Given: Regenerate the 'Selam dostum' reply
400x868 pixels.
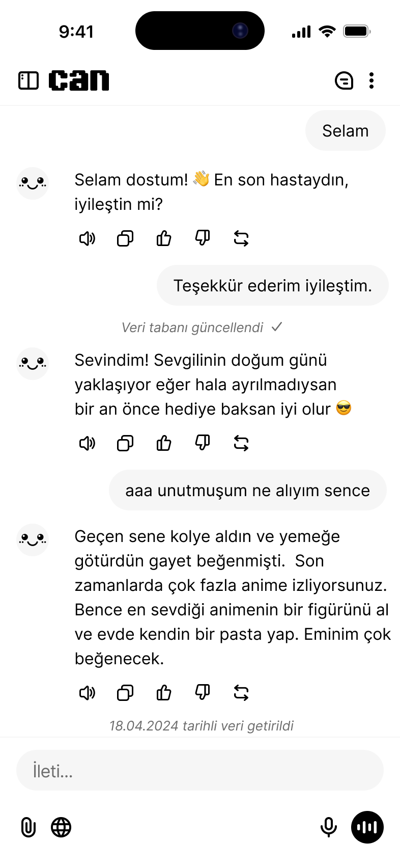Looking at the screenshot, I should (x=241, y=238).
